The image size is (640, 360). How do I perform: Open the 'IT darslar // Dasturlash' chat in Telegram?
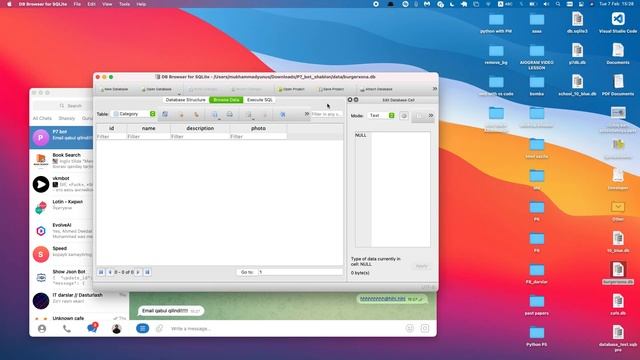[x=79, y=301]
